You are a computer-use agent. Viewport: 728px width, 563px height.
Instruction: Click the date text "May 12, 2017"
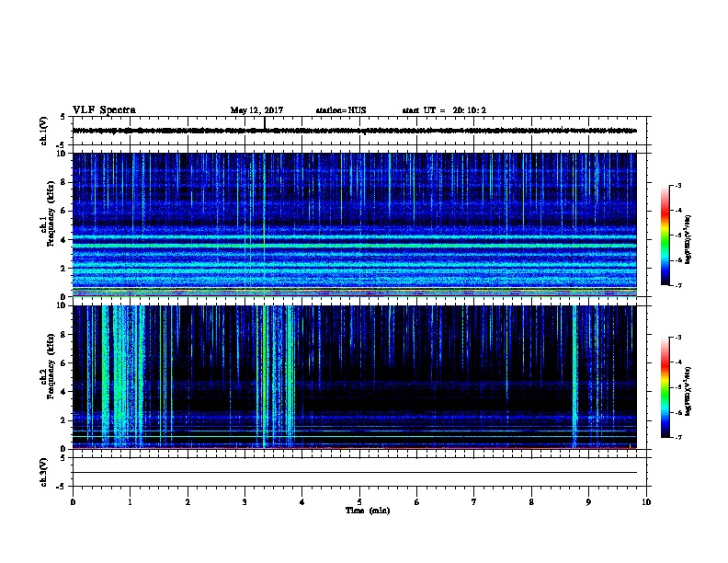click(x=256, y=110)
